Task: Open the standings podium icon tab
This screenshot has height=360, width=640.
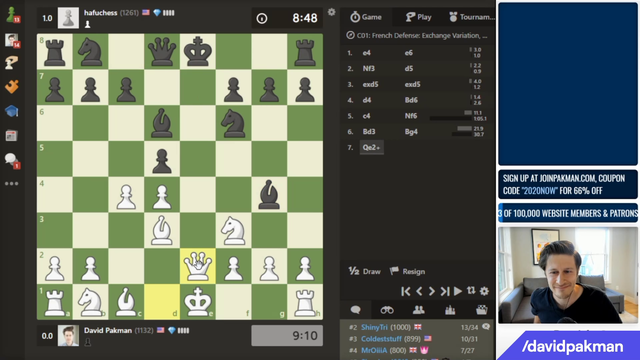Action: pyautogui.click(x=450, y=310)
